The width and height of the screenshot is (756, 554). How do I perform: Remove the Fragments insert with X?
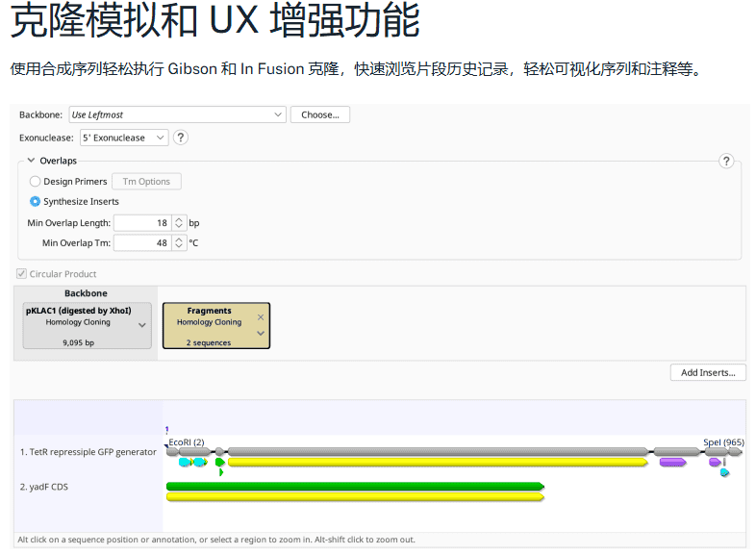(261, 316)
